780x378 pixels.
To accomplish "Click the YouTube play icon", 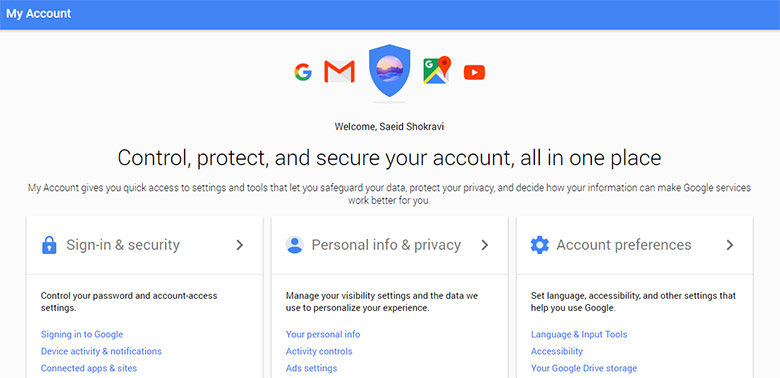I will point(474,73).
